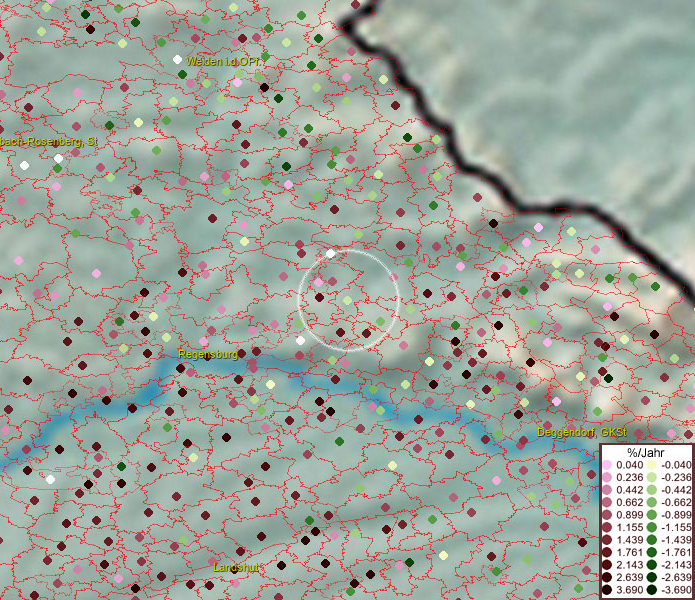Select the Weiden i.d.OPf. map label

click(223, 62)
